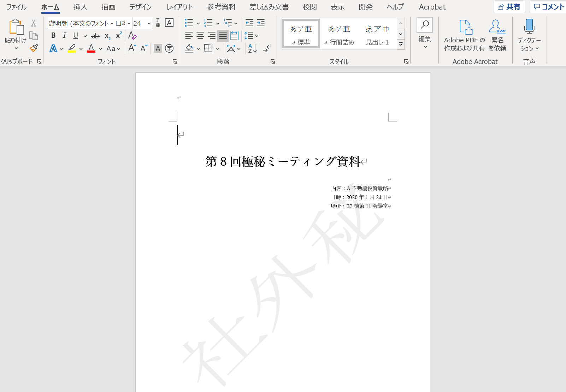Toggle subscript formatting
Screen dimensions: 566x392
(x=107, y=36)
